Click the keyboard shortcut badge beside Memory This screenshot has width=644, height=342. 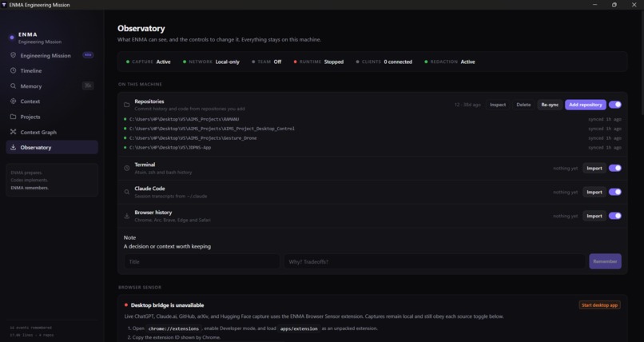[x=88, y=85]
